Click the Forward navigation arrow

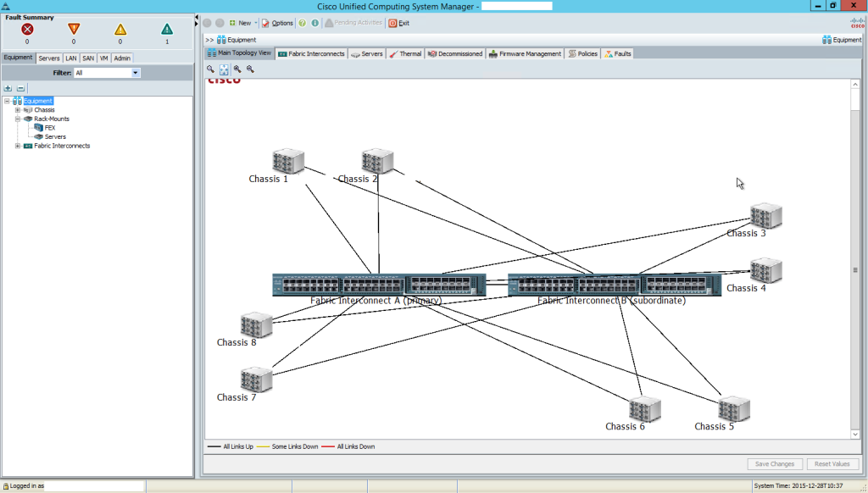(220, 23)
